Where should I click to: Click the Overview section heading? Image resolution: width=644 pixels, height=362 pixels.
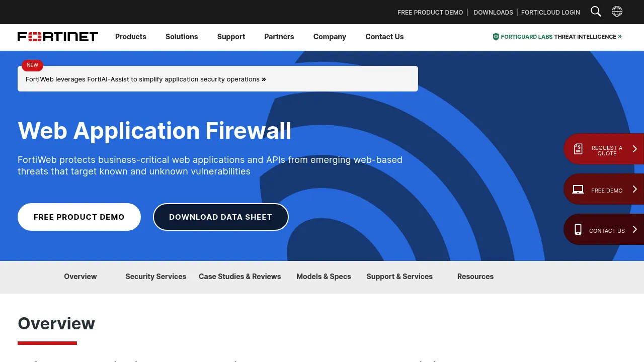click(x=56, y=323)
